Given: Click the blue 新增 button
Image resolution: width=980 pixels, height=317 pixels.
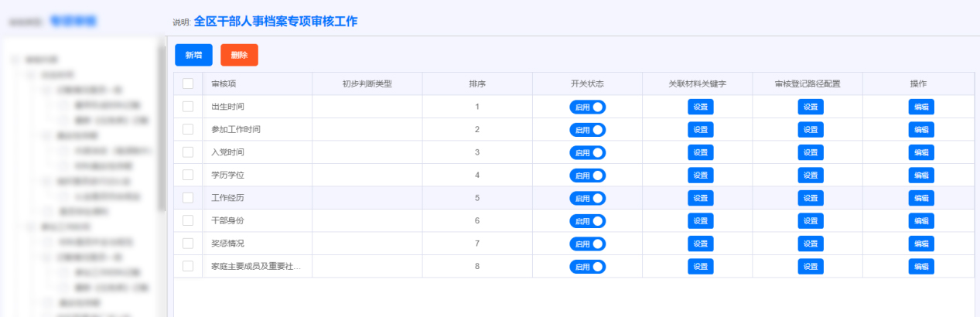Looking at the screenshot, I should (x=193, y=55).
